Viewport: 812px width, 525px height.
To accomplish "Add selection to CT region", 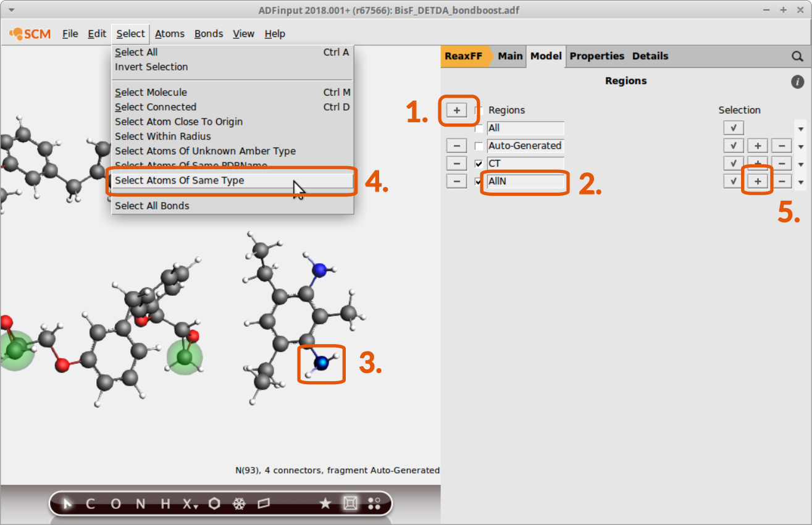I will click(758, 164).
